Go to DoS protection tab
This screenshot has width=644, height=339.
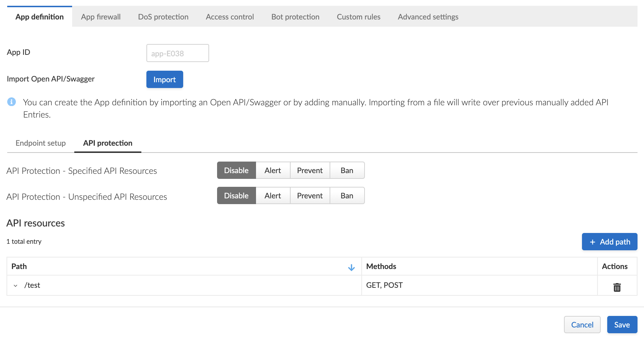[x=163, y=17]
